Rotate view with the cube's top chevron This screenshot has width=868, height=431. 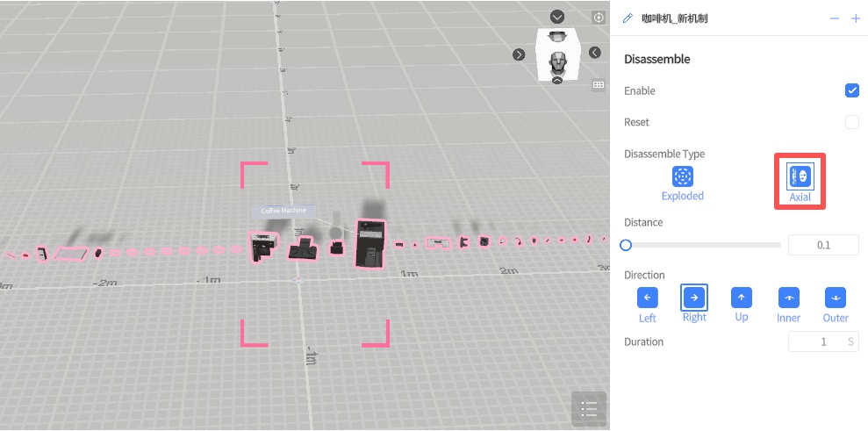click(x=557, y=17)
